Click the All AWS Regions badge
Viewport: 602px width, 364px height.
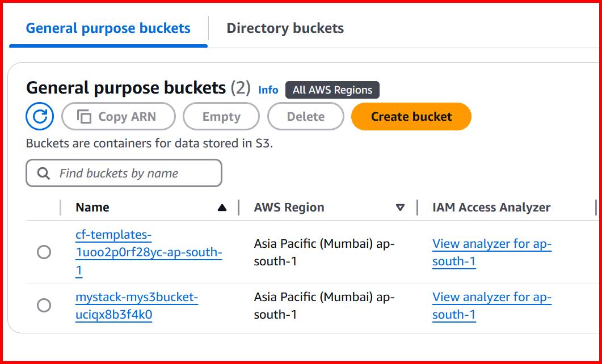click(332, 90)
